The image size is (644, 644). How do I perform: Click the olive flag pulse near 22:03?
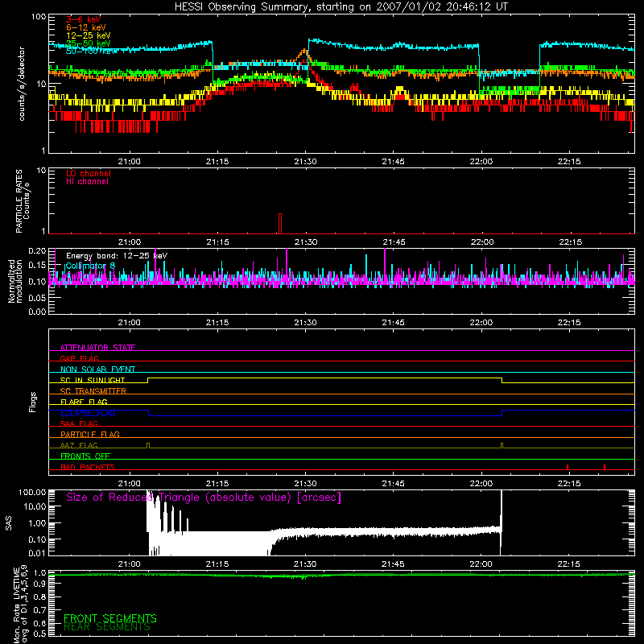pos(502,446)
